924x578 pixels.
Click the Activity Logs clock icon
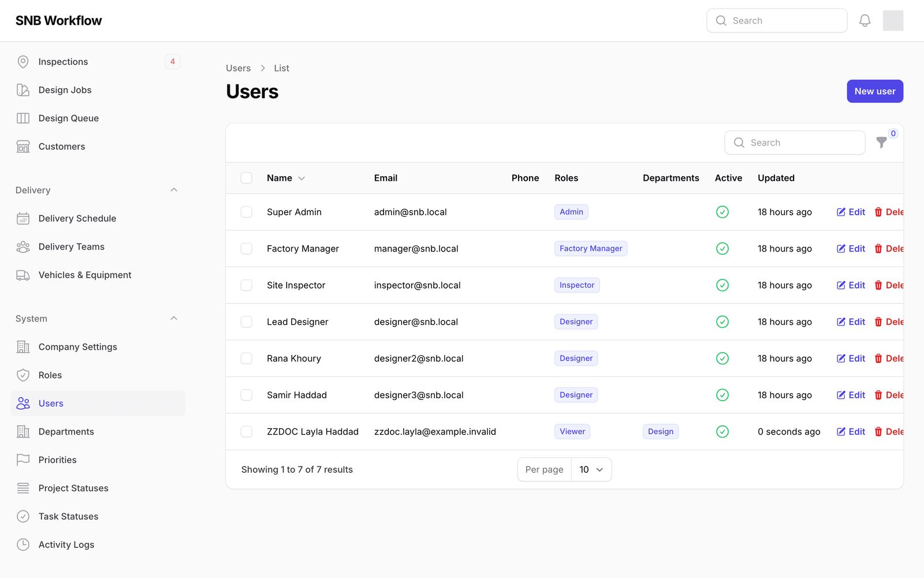tap(23, 545)
